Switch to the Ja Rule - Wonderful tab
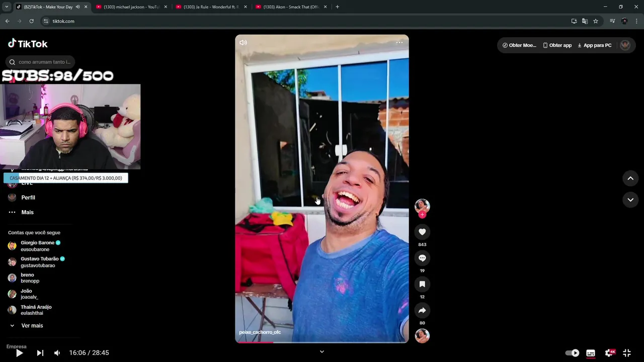Screen dimensions: 644x362 tap(210, 7)
